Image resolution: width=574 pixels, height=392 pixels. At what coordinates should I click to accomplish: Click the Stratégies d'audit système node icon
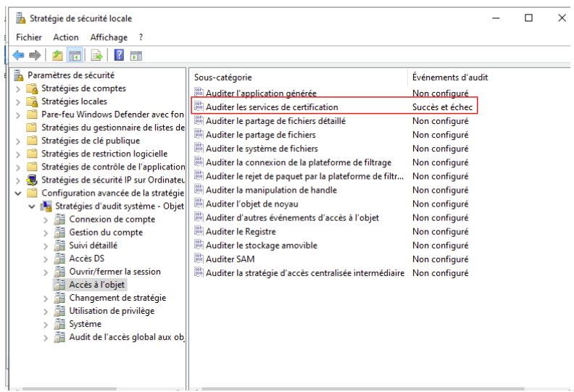(x=46, y=206)
